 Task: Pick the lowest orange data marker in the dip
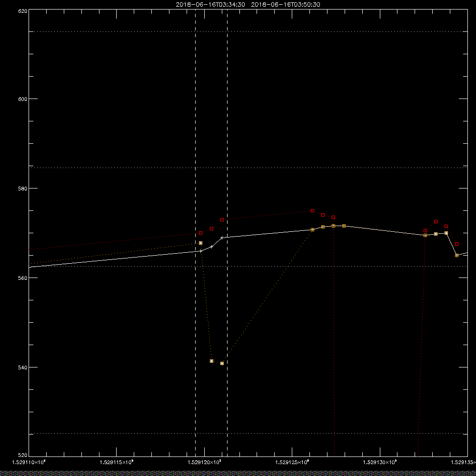point(222,363)
